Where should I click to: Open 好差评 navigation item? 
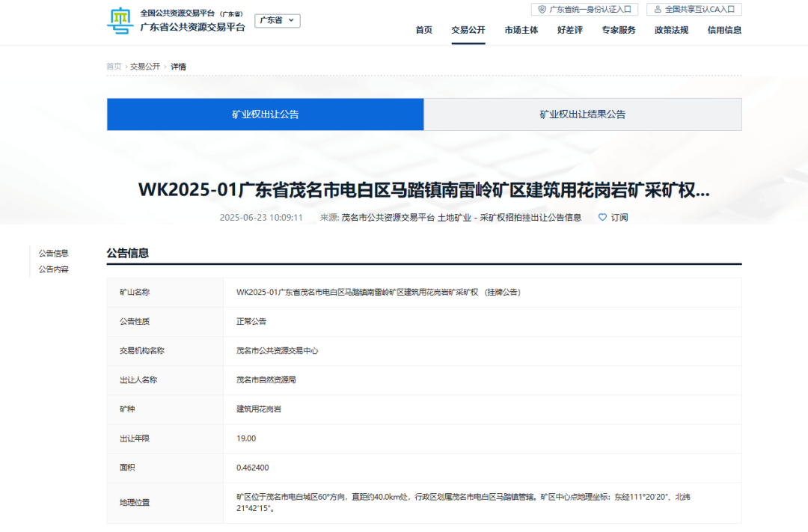coord(570,30)
